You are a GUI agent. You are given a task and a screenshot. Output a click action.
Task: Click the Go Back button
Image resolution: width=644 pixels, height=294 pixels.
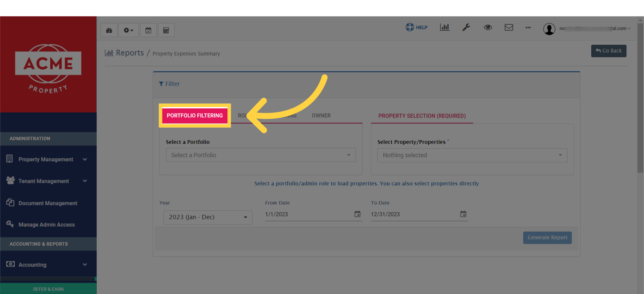(608, 51)
